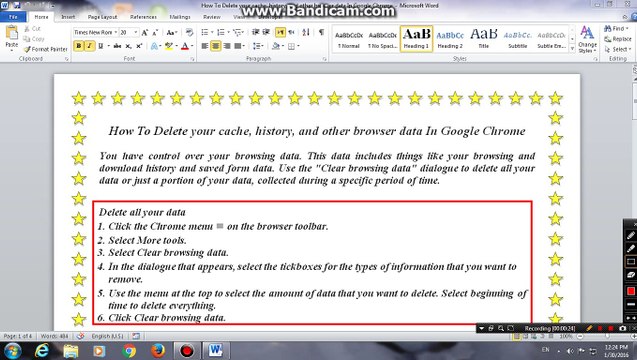637x360 pixels.
Task: Sort text with the A-Z icon
Action: click(306, 32)
